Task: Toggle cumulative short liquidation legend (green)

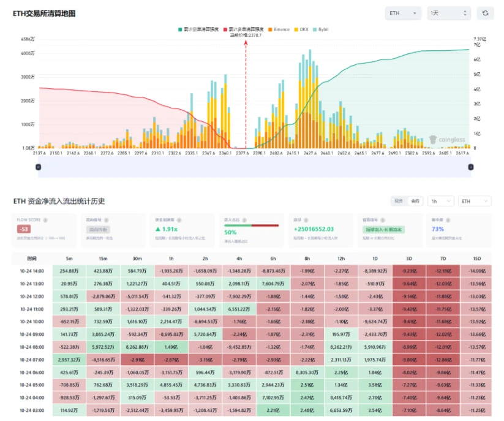Action: coord(198,29)
